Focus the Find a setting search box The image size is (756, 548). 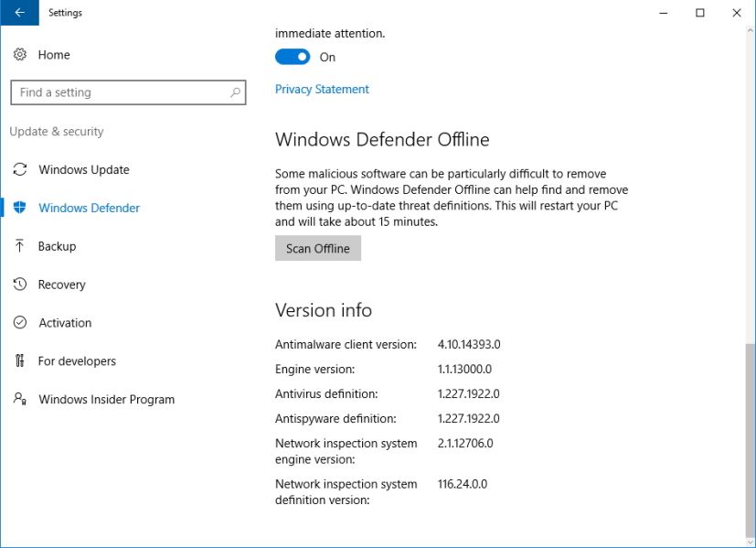coord(128,92)
